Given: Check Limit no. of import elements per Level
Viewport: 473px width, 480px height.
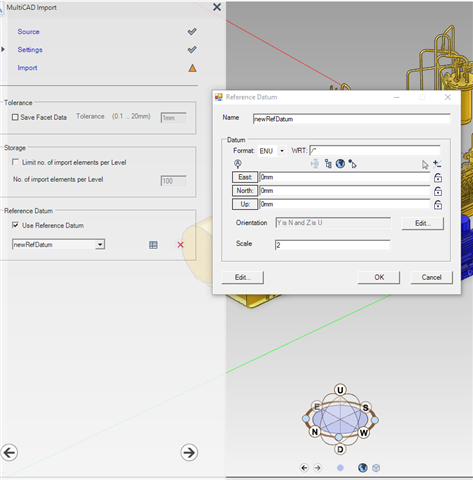Looking at the screenshot, I should (x=15, y=162).
